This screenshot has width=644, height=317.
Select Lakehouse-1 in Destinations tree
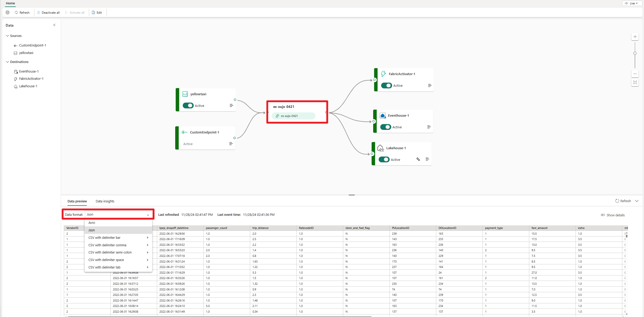coord(28,86)
